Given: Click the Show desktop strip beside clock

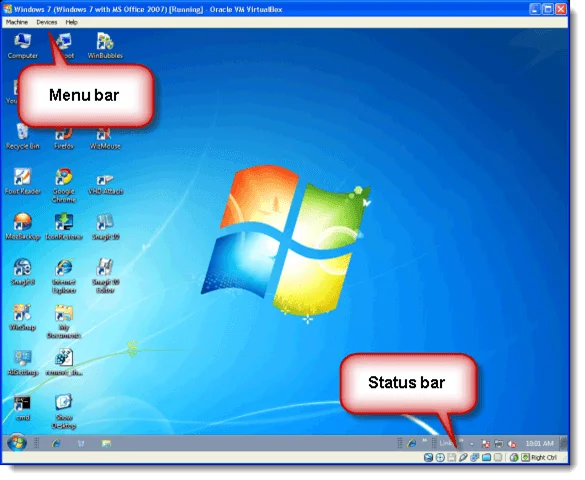Looking at the screenshot, I should click(x=564, y=443).
